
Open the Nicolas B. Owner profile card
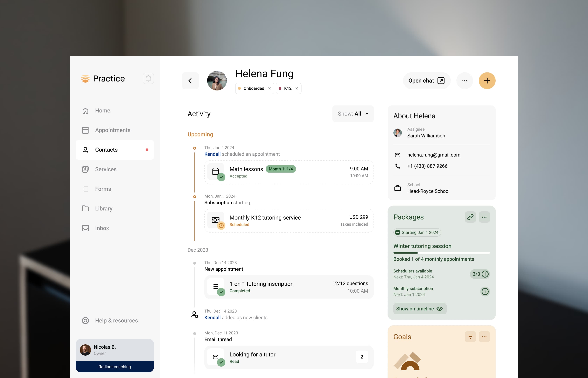tap(115, 350)
